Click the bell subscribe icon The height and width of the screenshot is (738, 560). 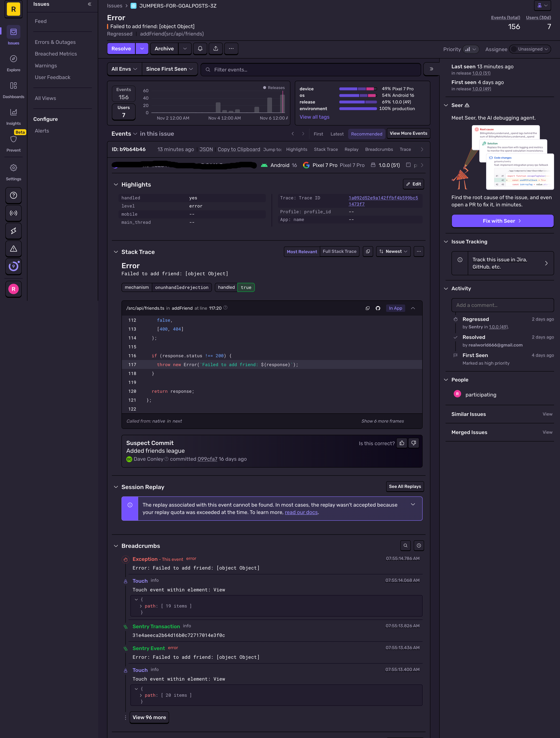pos(200,49)
